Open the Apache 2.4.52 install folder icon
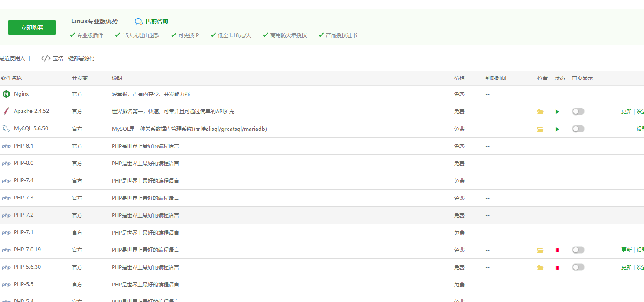 click(540, 112)
